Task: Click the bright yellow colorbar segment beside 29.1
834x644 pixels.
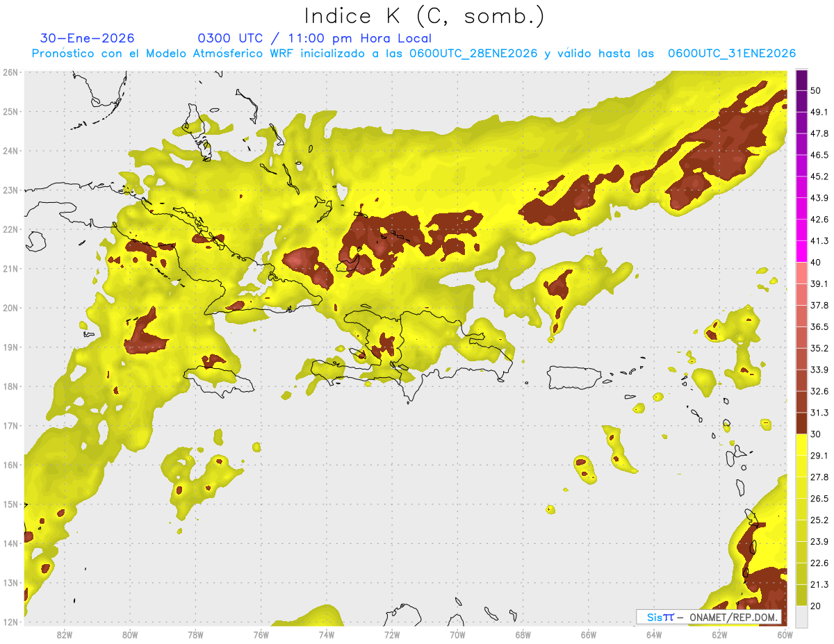Action: (802, 445)
